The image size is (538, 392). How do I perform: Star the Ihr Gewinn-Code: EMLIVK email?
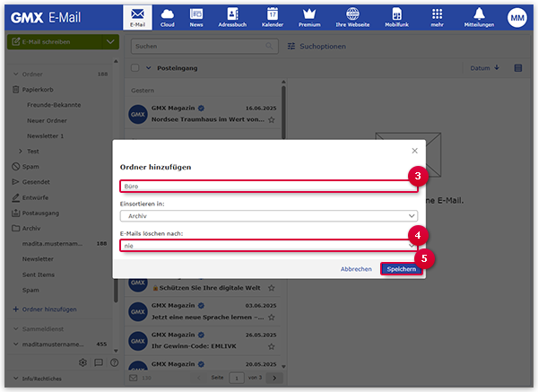point(272,346)
